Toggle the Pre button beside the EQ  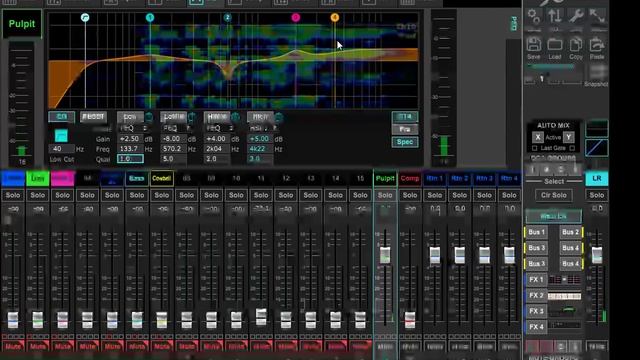point(405,129)
